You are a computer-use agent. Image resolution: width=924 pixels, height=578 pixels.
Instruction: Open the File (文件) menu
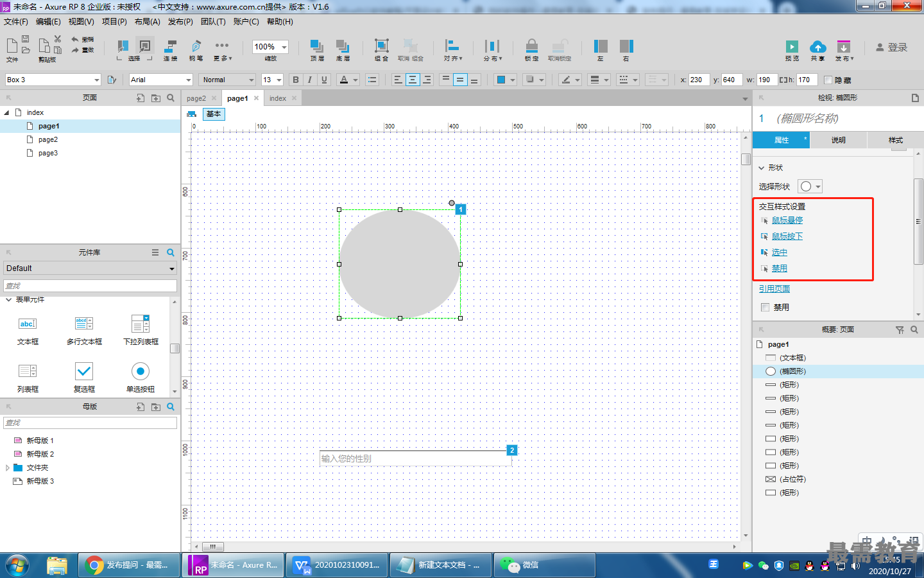coord(16,22)
